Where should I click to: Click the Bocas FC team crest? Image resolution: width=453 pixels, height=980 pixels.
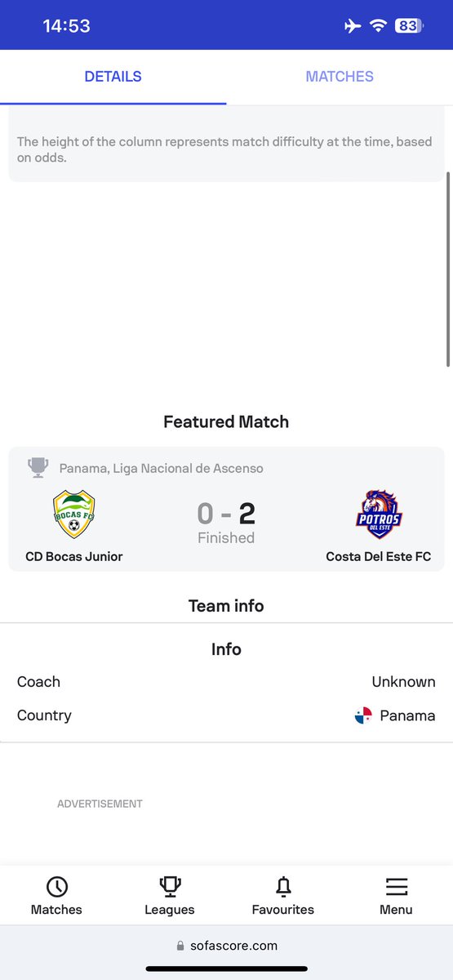[x=73, y=514]
